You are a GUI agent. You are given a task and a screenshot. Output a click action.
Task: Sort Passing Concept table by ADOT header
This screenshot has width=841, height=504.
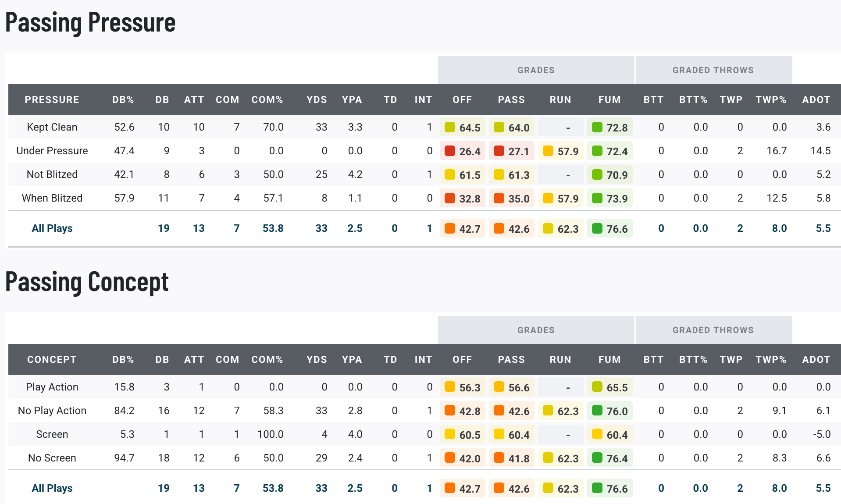[816, 359]
